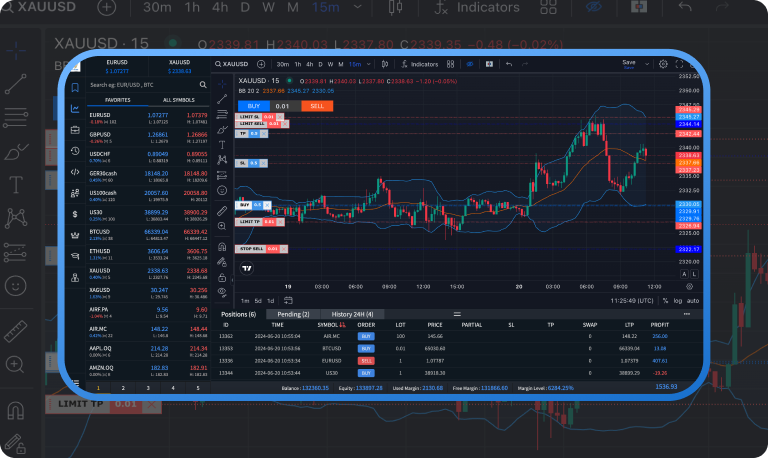The image size is (768, 458).
Task: Toggle magnet mode in the framed drawing toolbar
Action: pos(222,246)
